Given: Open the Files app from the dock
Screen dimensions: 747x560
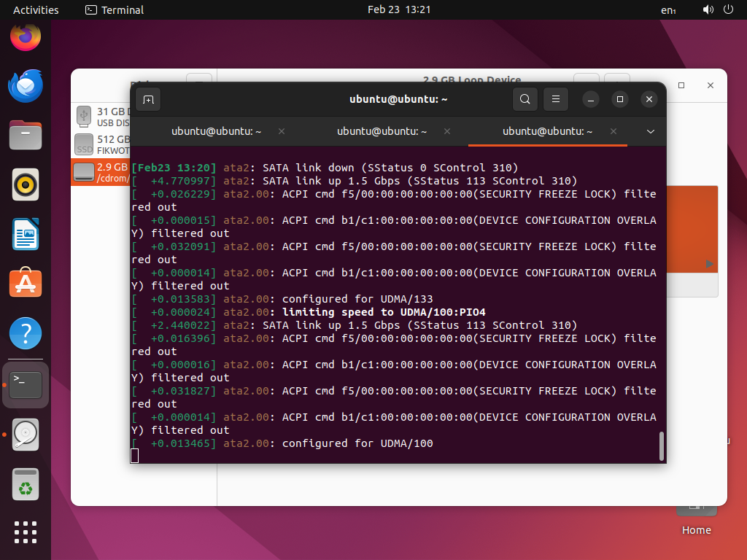Looking at the screenshot, I should [26, 136].
